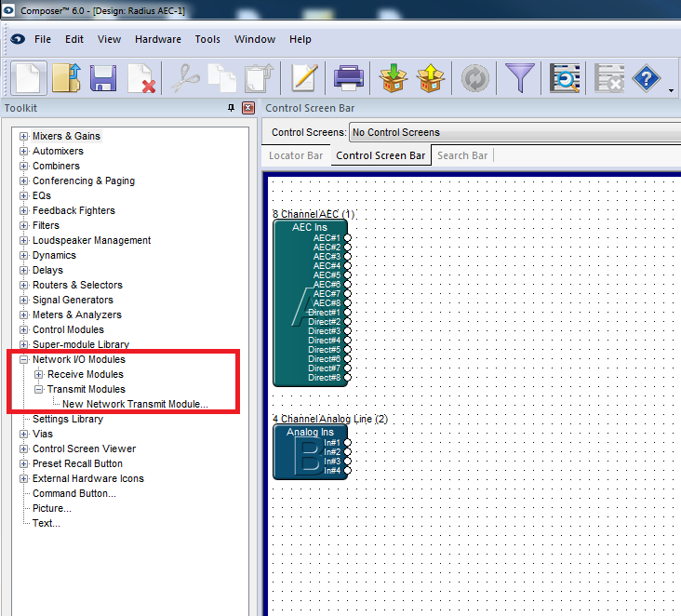Select Control Screen Viewer tree item
The width and height of the screenshot is (681, 616).
[x=85, y=449]
